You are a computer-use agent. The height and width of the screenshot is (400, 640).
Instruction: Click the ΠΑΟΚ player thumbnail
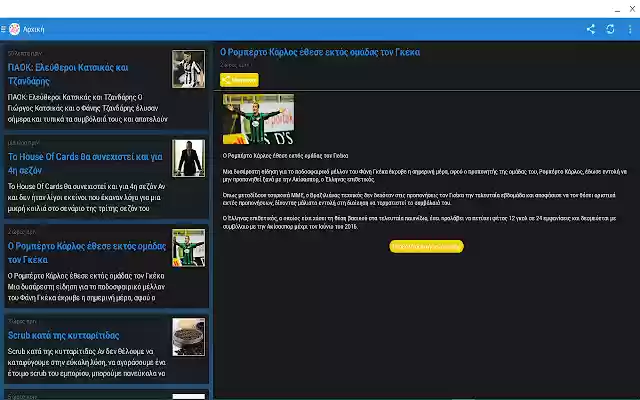pos(188,69)
